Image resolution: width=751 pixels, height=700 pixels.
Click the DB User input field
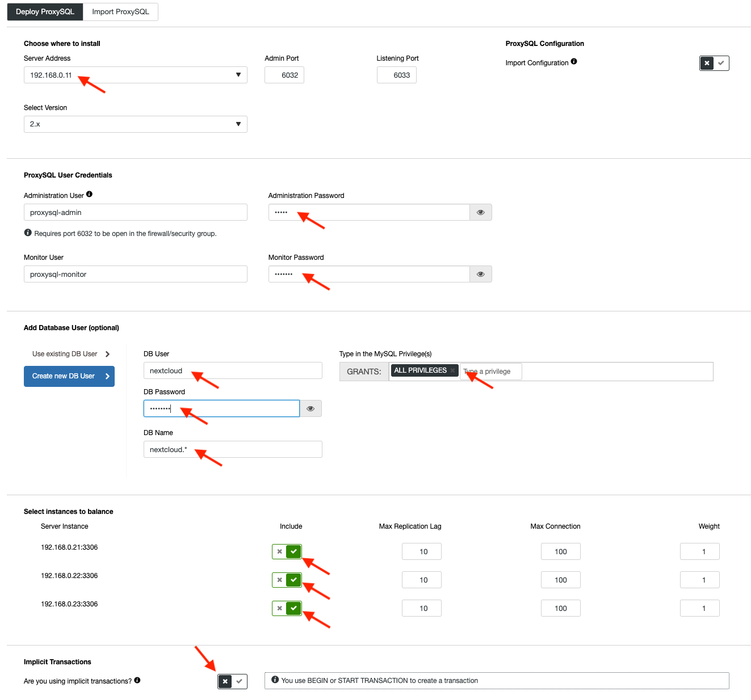233,370
